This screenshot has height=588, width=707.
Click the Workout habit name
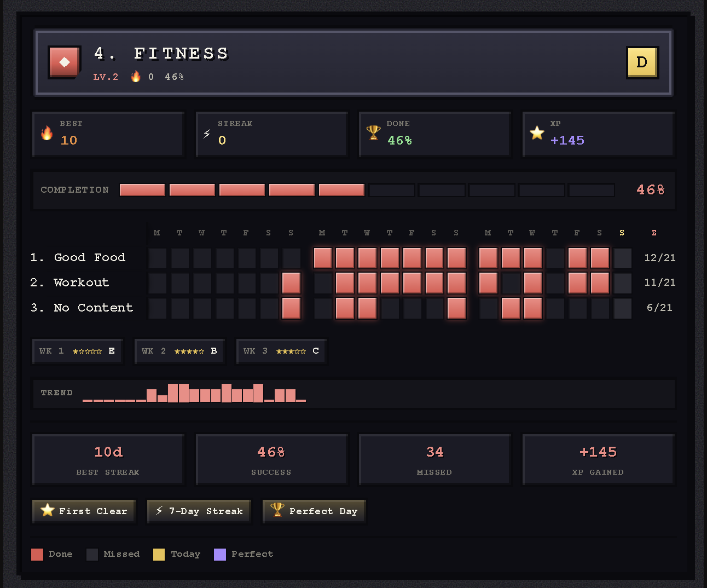(x=82, y=283)
